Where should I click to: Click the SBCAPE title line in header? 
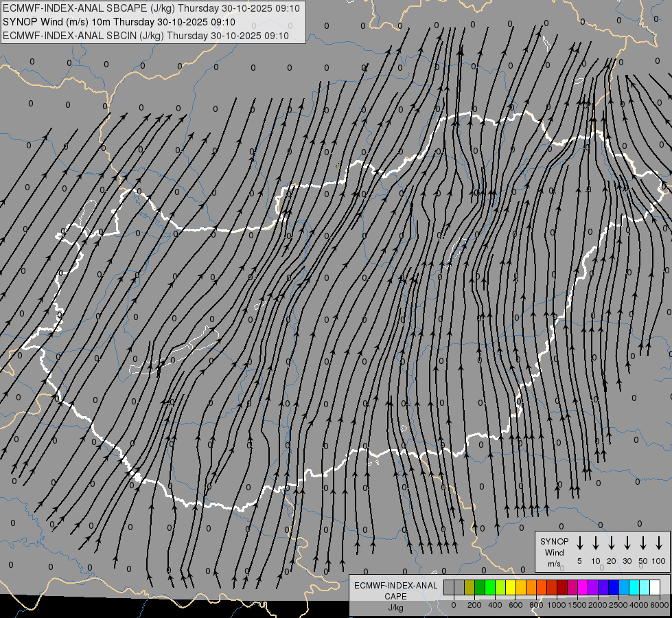(x=151, y=8)
